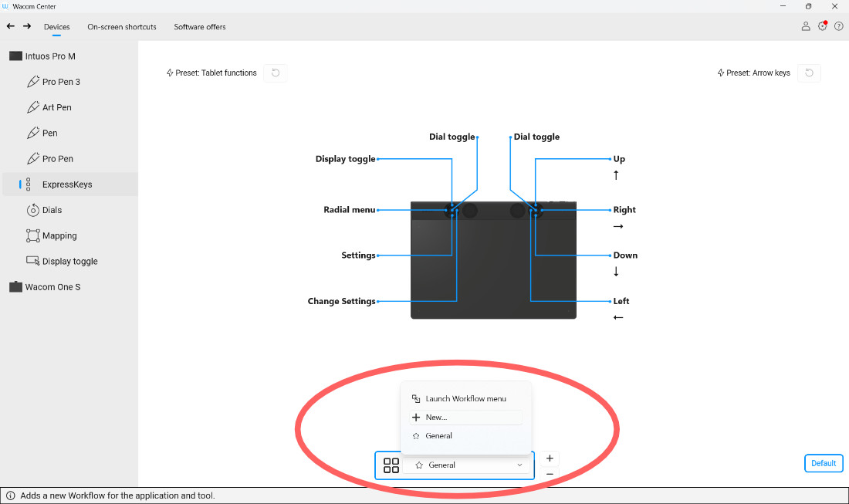Click the tablet image
This screenshot has height=504, width=849.
pyautogui.click(x=493, y=260)
